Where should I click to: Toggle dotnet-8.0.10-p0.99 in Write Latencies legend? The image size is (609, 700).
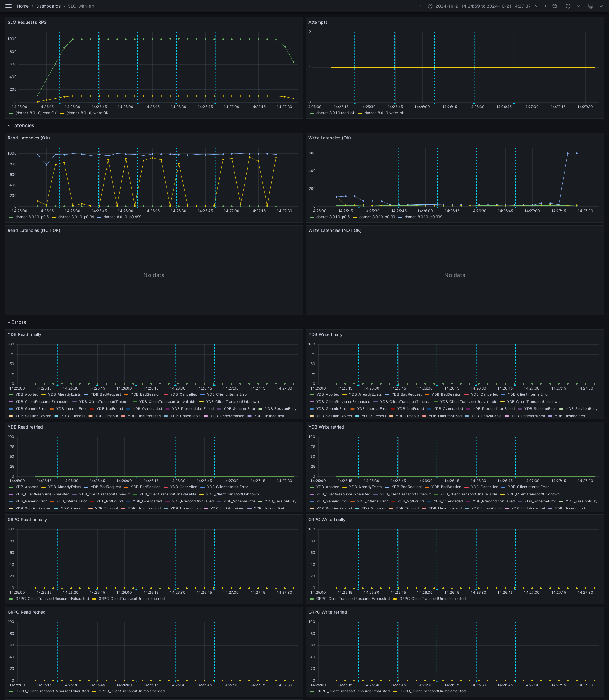(x=377, y=217)
